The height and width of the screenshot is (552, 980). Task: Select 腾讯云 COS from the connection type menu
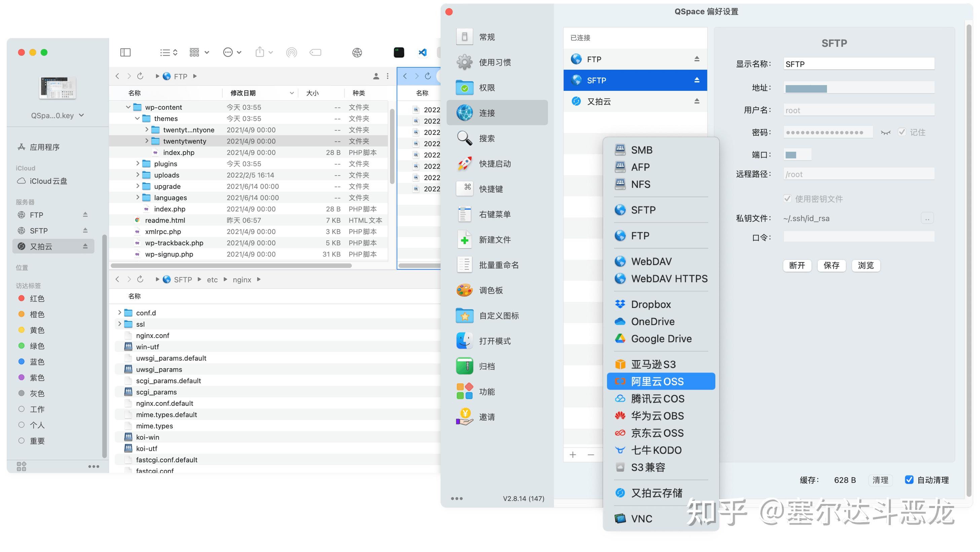tap(658, 398)
